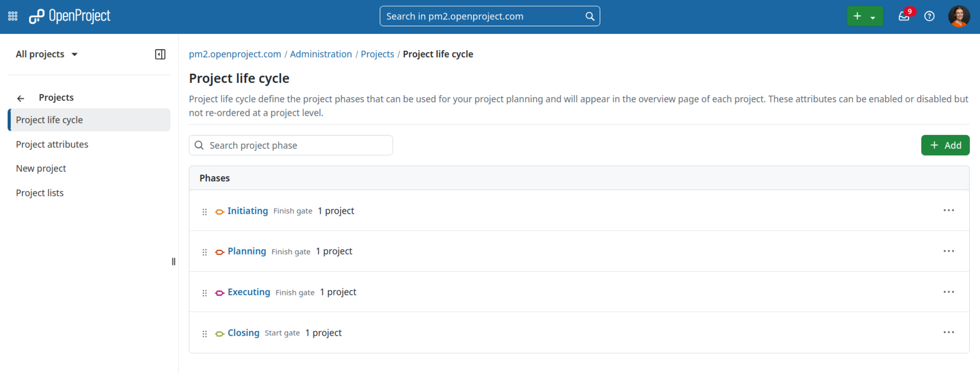
Task: Open the Administration breadcrumb link
Action: (321, 54)
